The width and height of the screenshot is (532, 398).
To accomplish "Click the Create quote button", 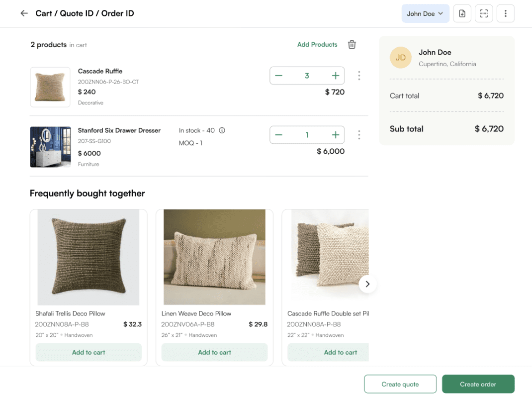I will (x=400, y=384).
